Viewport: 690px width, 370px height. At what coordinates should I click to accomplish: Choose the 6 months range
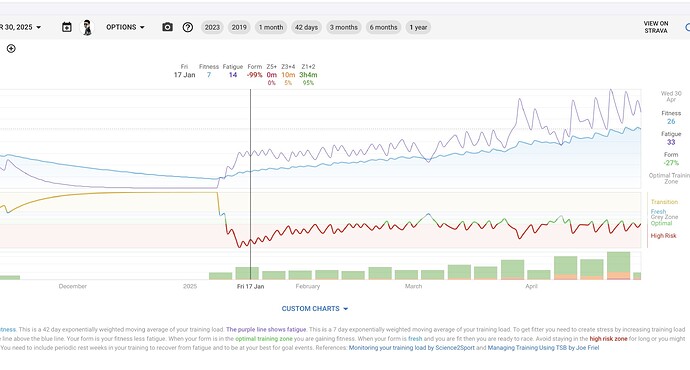point(383,27)
